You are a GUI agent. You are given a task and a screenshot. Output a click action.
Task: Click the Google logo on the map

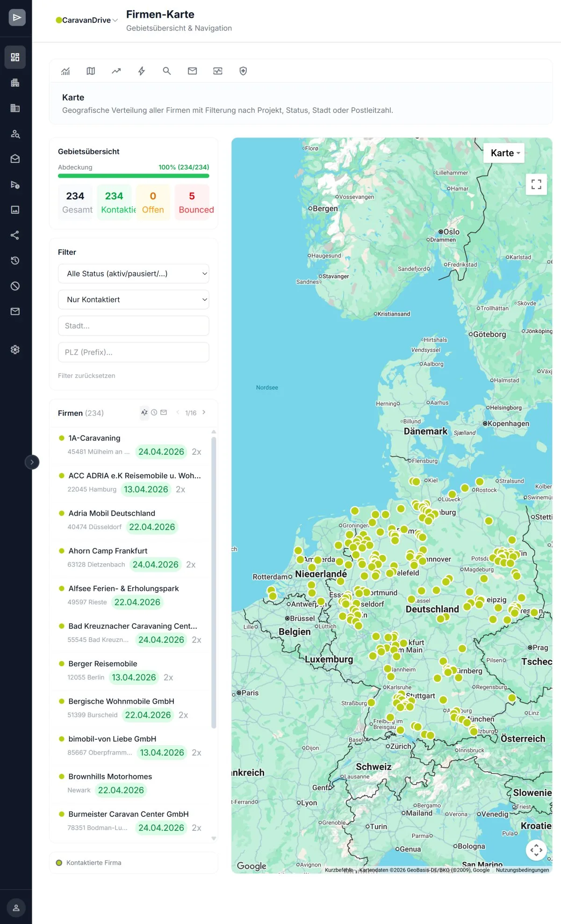point(252,866)
